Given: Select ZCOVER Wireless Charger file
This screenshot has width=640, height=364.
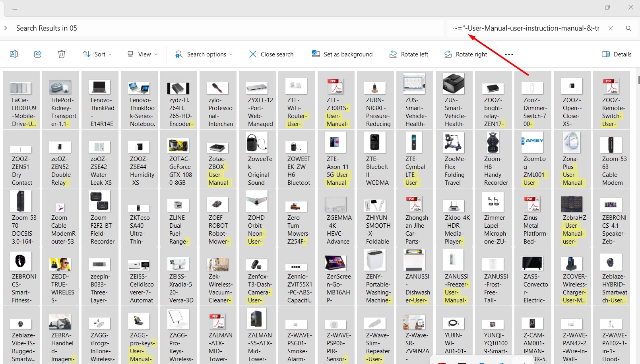Looking at the screenshot, I should click(x=572, y=277).
